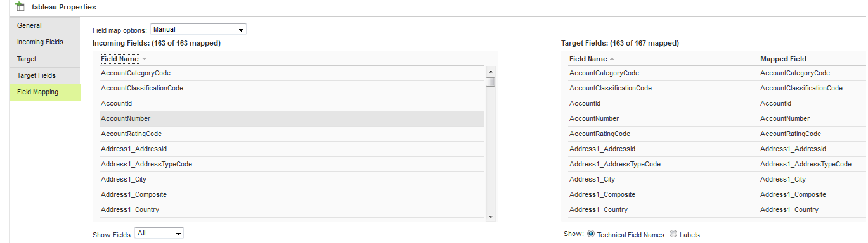Viewport: 868px width, 243px height.
Task: Click the scrollbar up arrow
Action: tap(490, 71)
